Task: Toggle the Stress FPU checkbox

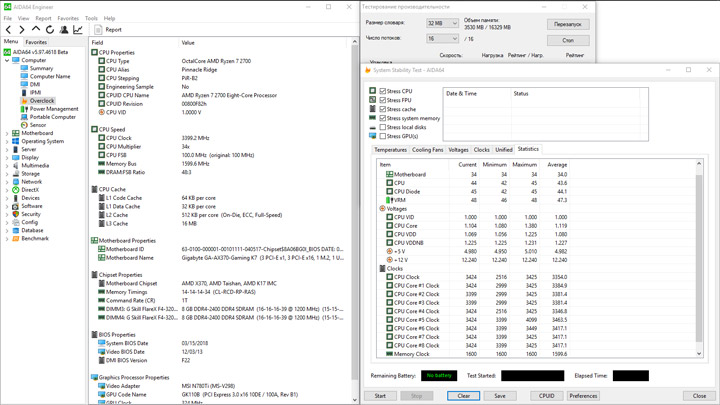Action: pos(382,100)
